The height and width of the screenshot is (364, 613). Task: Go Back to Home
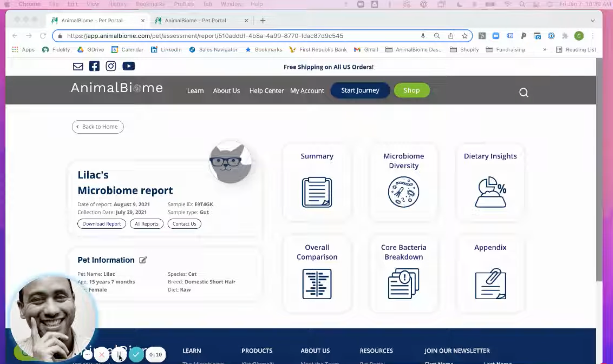[98, 127]
